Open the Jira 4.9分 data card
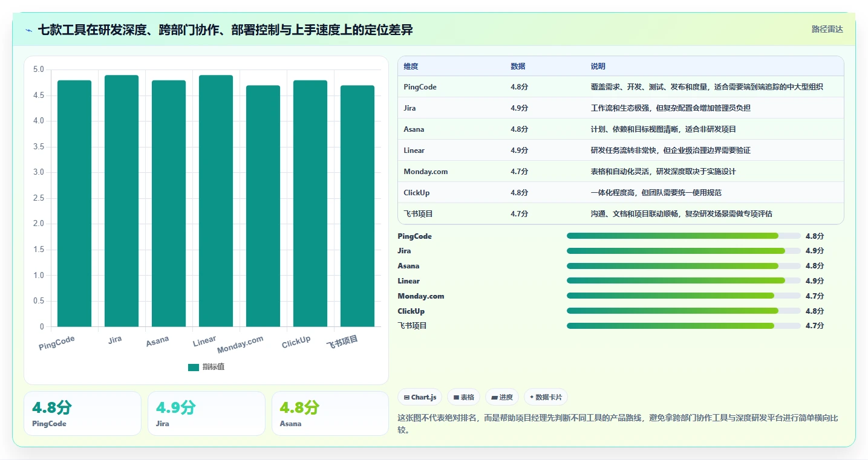 (206, 413)
